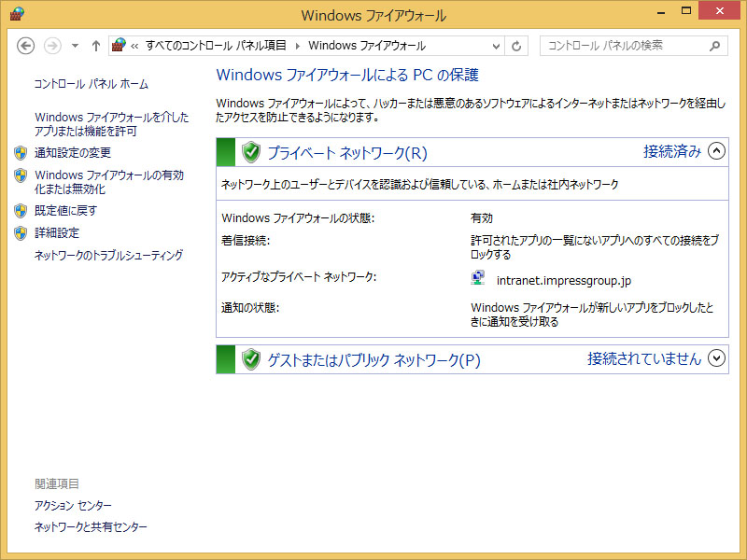Click the firewall icon in the address bar
Viewport: 747px width, 560px height.
pyautogui.click(x=119, y=45)
